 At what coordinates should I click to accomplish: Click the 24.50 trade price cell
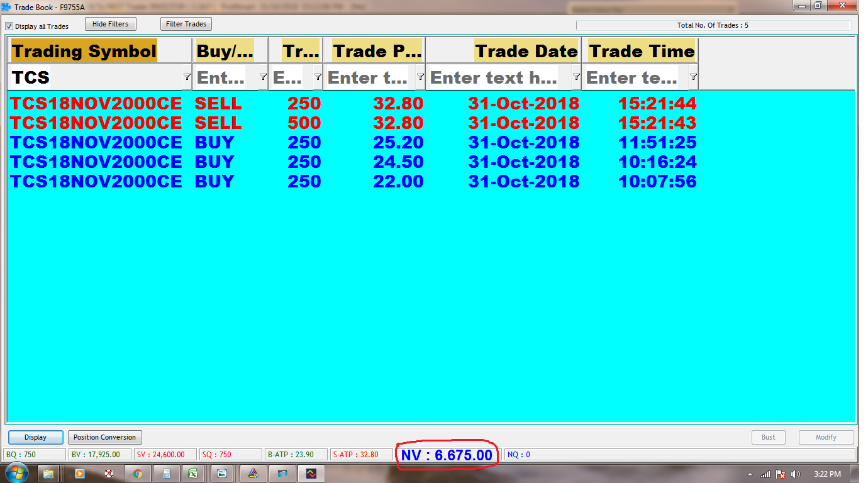tap(398, 162)
